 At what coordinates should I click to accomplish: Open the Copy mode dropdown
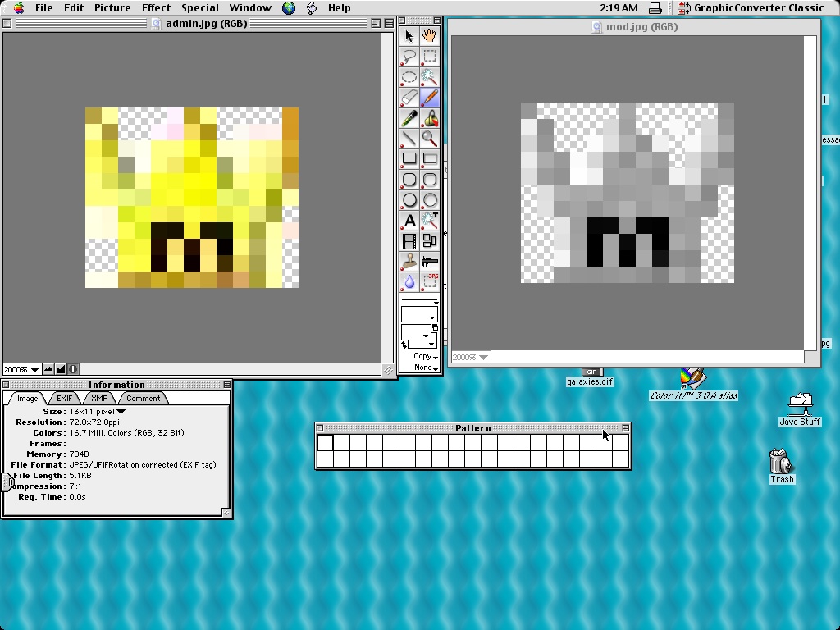point(426,356)
